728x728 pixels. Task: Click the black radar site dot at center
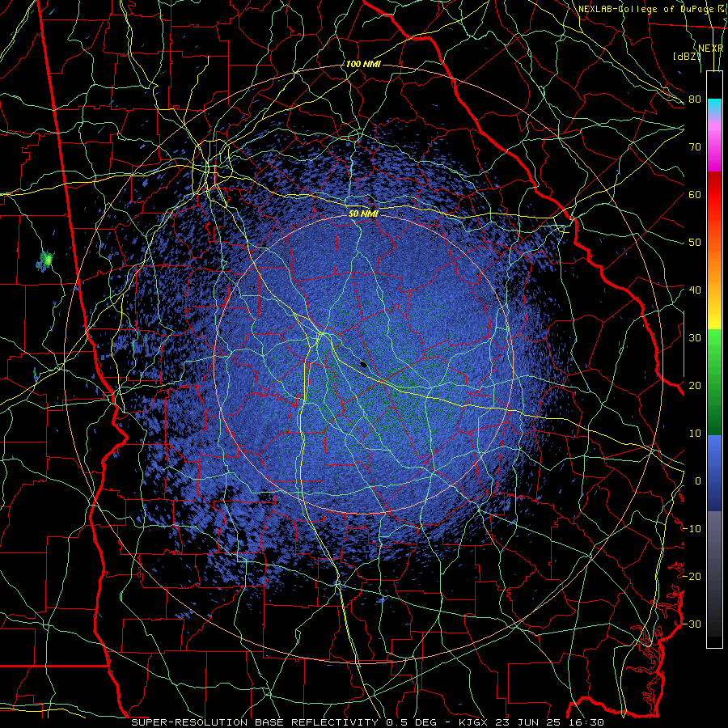click(x=364, y=364)
